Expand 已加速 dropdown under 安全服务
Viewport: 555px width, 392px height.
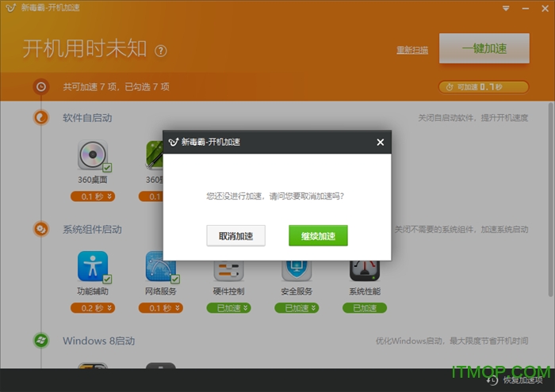click(297, 308)
